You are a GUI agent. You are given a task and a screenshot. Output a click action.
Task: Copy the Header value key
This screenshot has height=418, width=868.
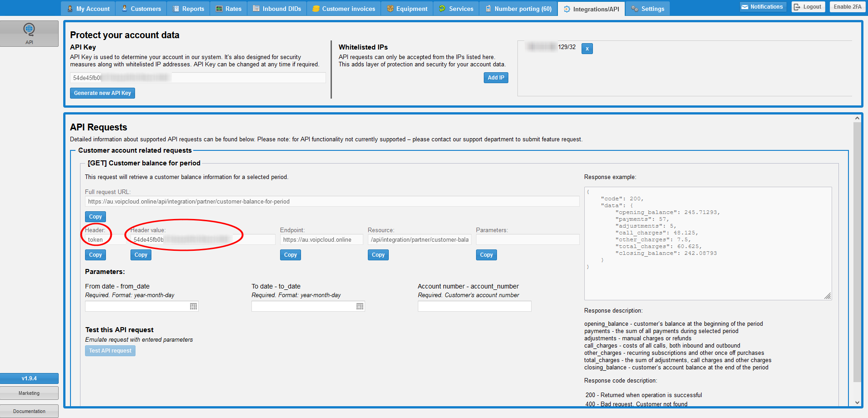tap(141, 255)
